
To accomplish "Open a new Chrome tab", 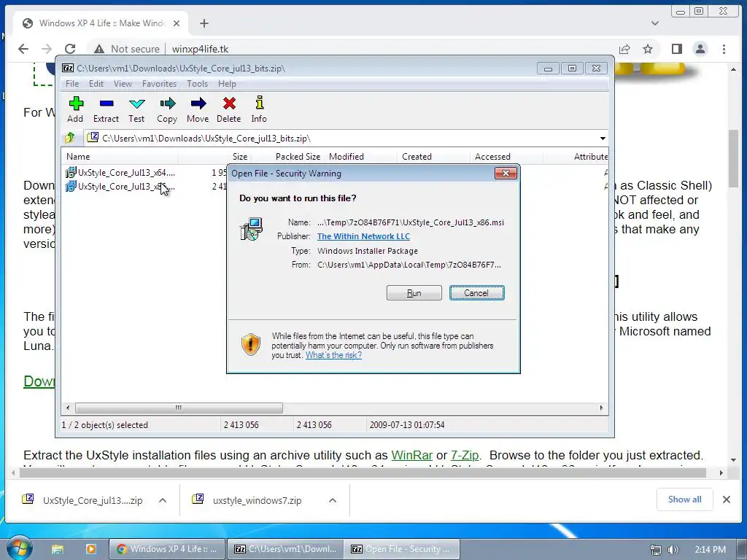I will point(204,23).
